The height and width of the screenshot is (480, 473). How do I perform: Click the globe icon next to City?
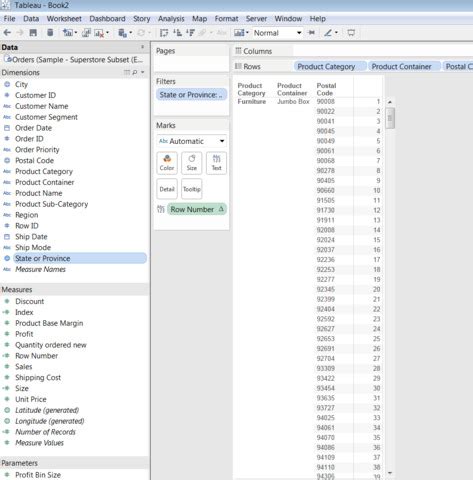click(7, 84)
